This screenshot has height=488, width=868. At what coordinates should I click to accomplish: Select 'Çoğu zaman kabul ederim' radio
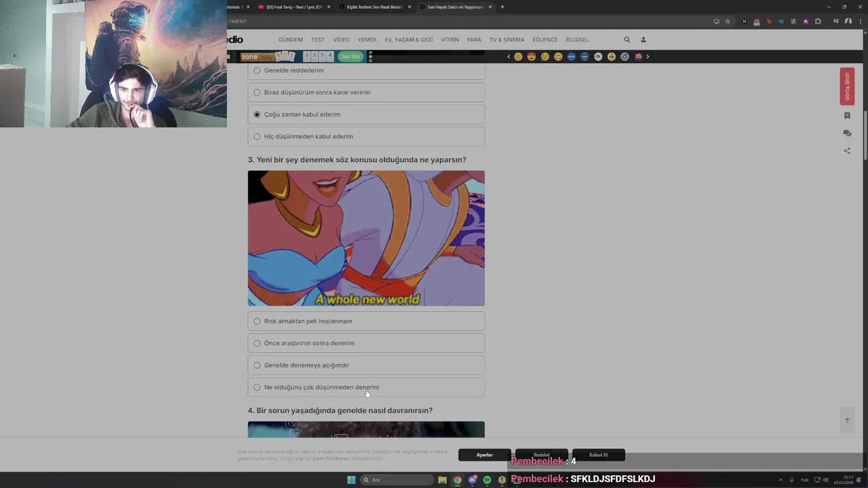(x=366, y=115)
